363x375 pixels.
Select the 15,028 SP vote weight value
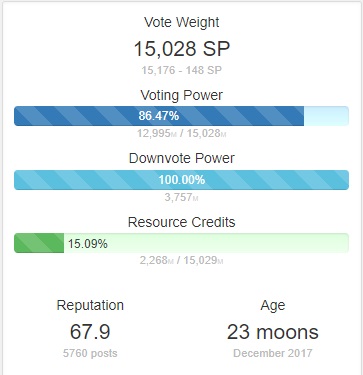tap(182, 49)
